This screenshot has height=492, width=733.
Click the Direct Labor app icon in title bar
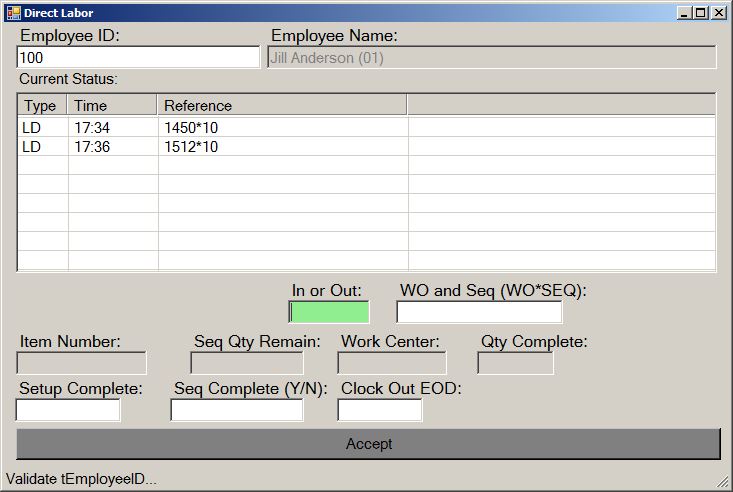(x=13, y=13)
